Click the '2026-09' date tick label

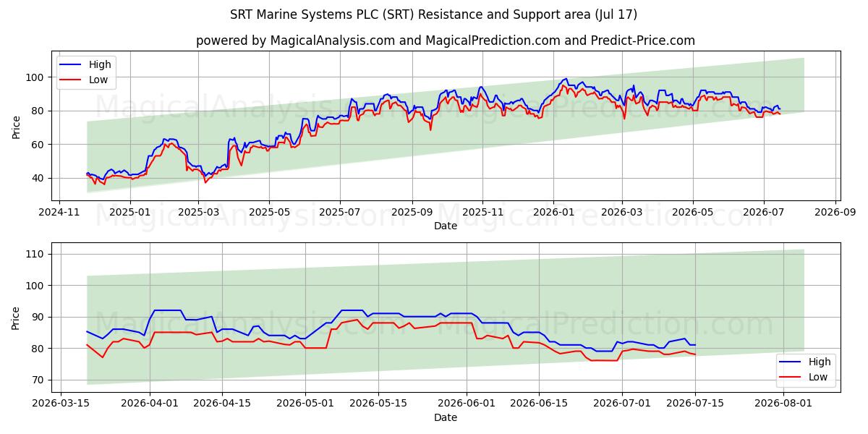pos(836,213)
